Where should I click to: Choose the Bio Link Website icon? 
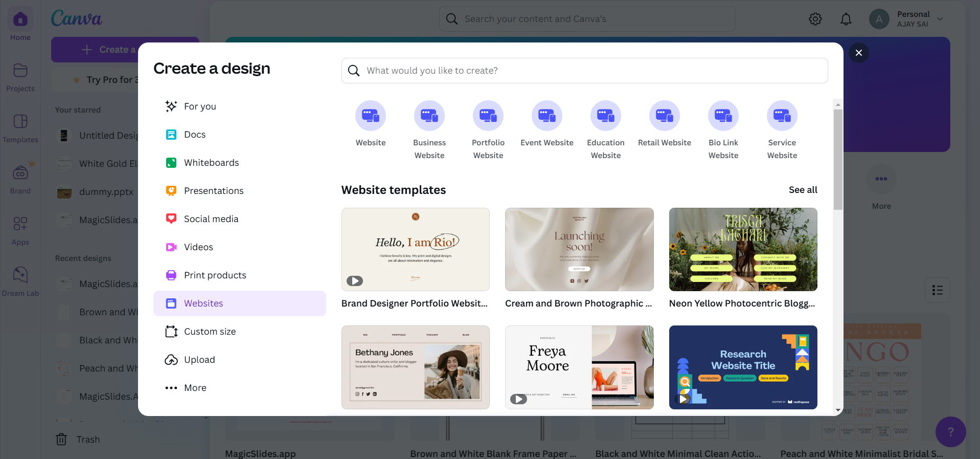[723, 116]
